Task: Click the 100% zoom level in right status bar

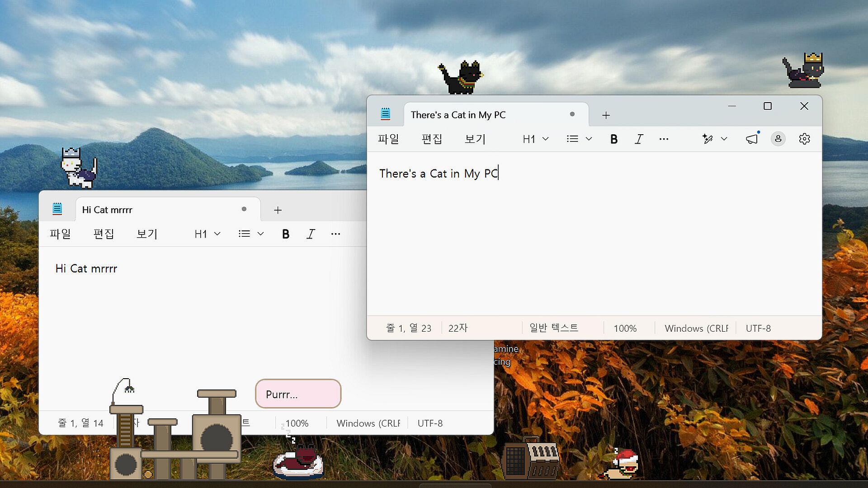Action: point(625,328)
